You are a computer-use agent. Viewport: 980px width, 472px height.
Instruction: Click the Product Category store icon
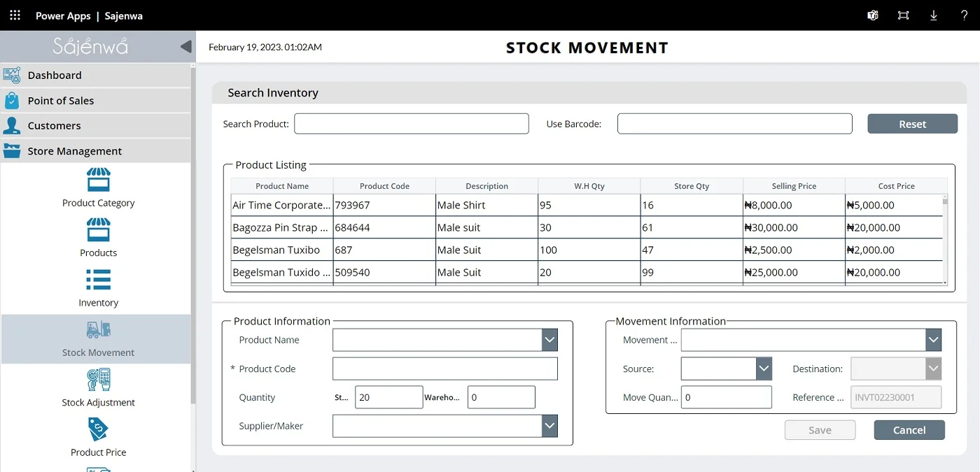(98, 180)
